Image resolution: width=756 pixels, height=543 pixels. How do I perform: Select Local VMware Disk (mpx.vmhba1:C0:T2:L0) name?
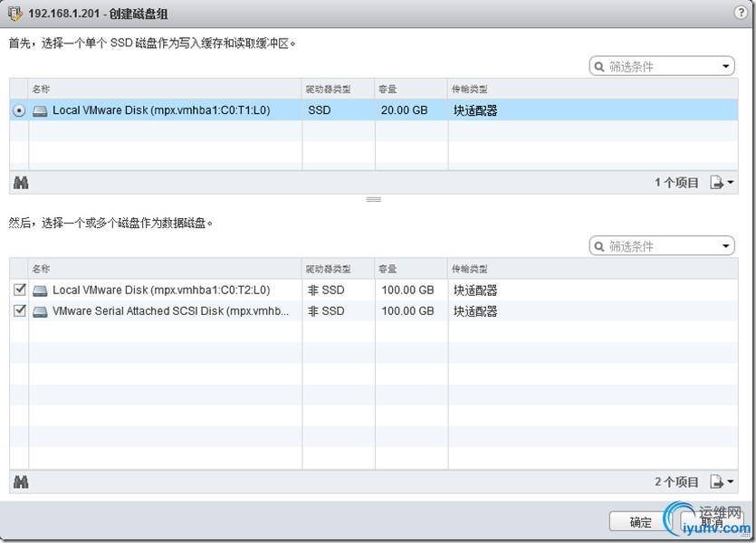[x=161, y=290]
